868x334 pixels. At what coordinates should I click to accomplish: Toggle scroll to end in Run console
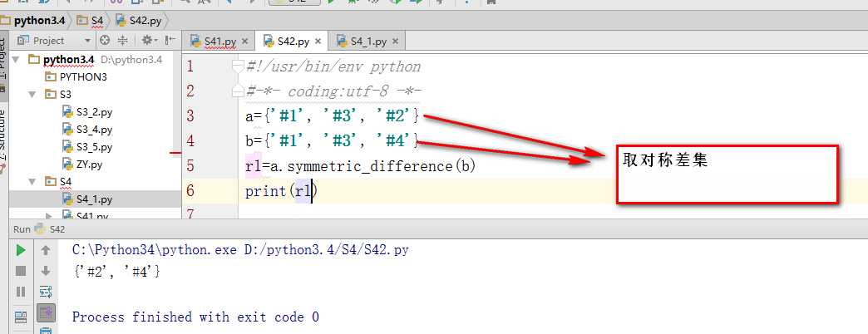click(x=46, y=313)
